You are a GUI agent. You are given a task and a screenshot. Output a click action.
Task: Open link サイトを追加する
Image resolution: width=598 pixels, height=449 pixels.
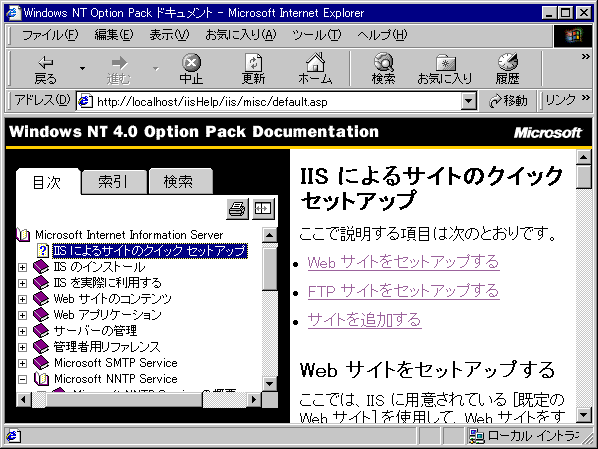364,320
